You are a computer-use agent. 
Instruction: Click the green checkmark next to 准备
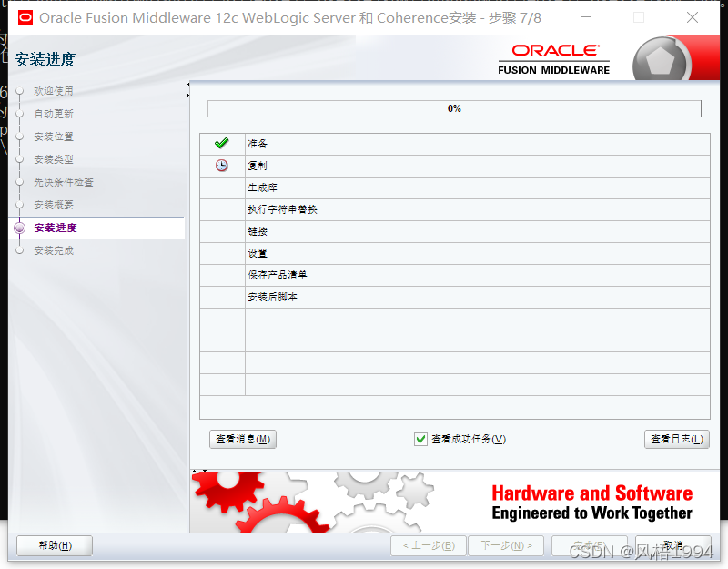pos(222,143)
